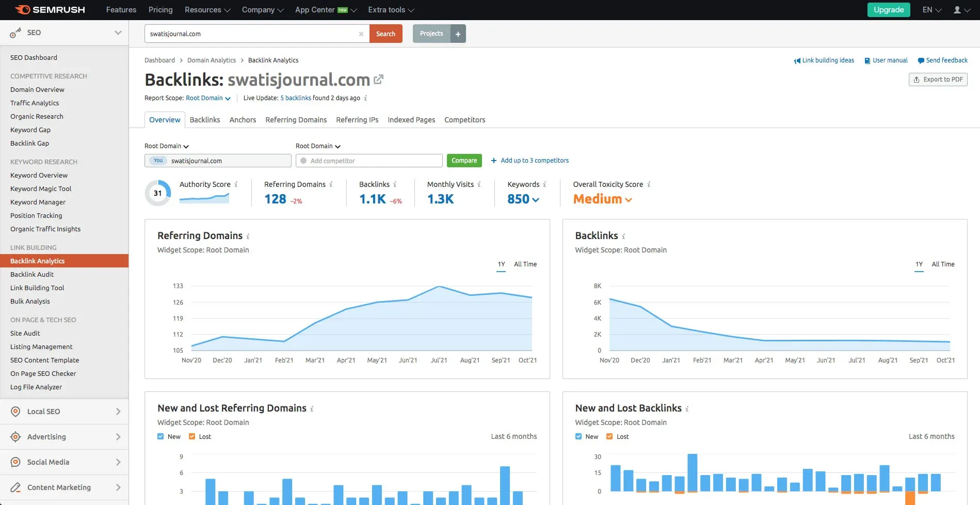Uncheck New in Referring Domains legend

tap(160, 436)
